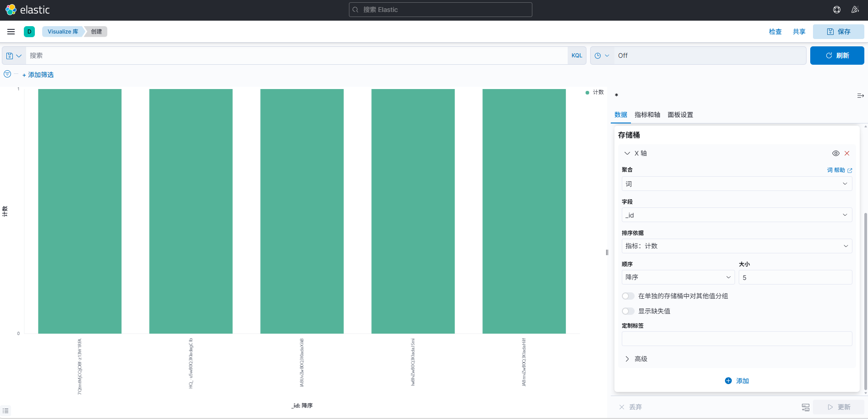Toggle X-axis bucket visibility eye
The image size is (868, 419).
point(835,153)
